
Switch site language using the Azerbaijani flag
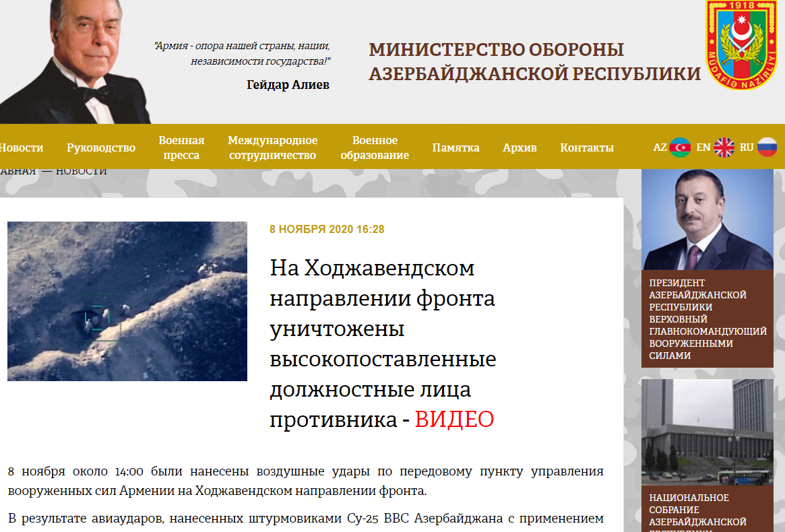pos(680,147)
